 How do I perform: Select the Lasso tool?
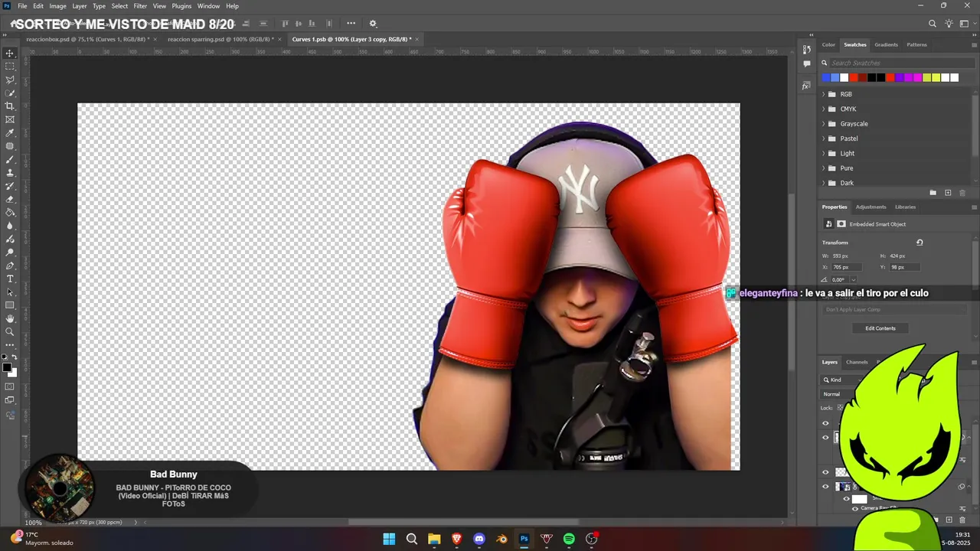point(10,80)
